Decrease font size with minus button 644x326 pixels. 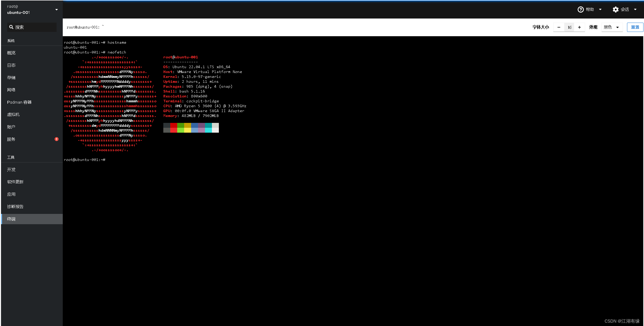coord(559,27)
